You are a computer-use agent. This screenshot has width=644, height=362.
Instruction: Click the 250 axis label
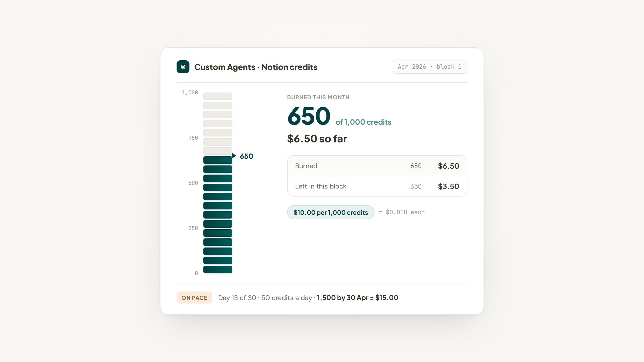click(193, 228)
